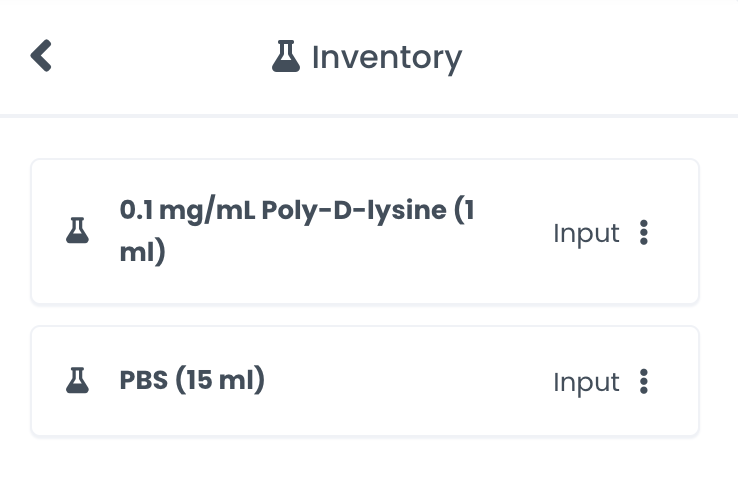Click the header divider line below Inventory
The height and width of the screenshot is (496, 738).
pyautogui.click(x=369, y=116)
